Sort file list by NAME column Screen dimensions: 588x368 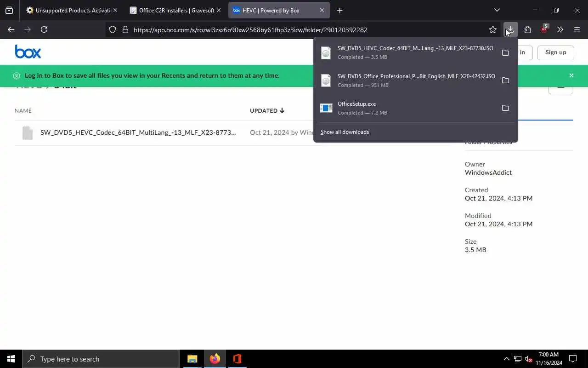pos(23,110)
